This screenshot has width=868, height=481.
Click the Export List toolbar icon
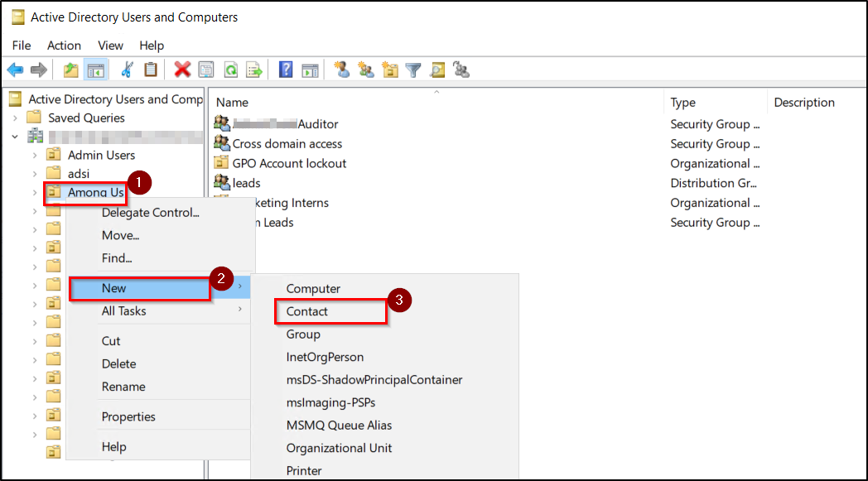click(x=254, y=70)
